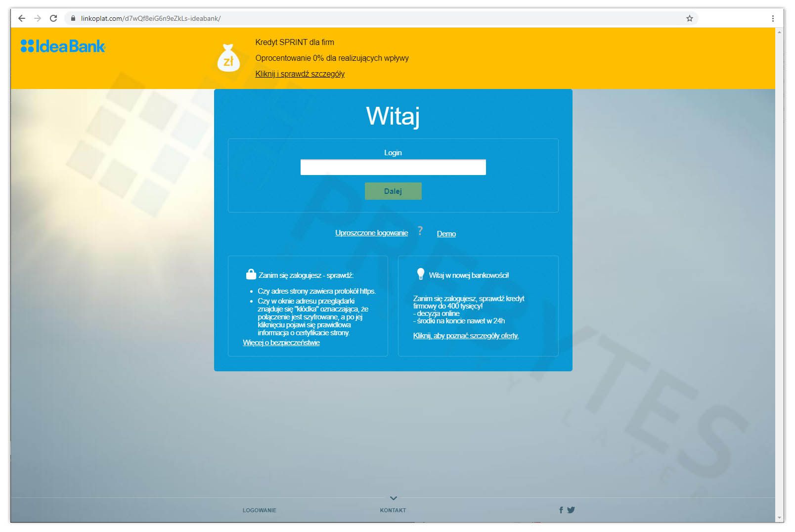Open the Demo link
Image resolution: width=795 pixels, height=532 pixels.
click(446, 234)
